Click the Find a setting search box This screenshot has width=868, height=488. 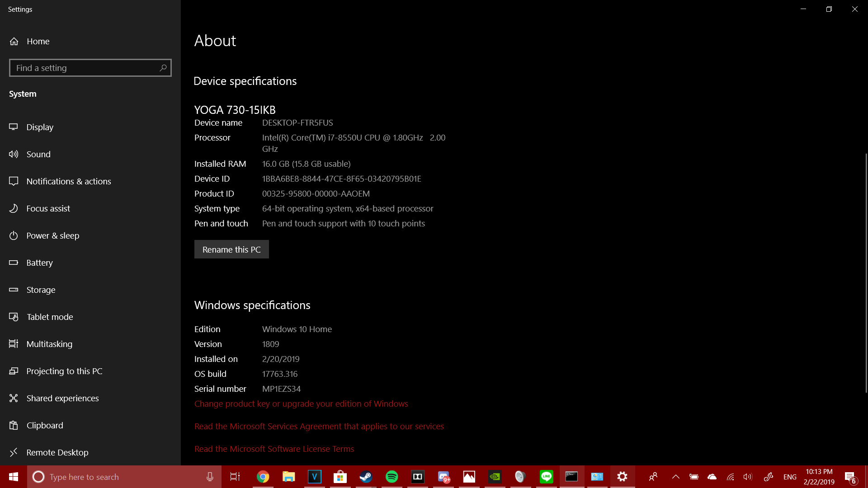[90, 68]
